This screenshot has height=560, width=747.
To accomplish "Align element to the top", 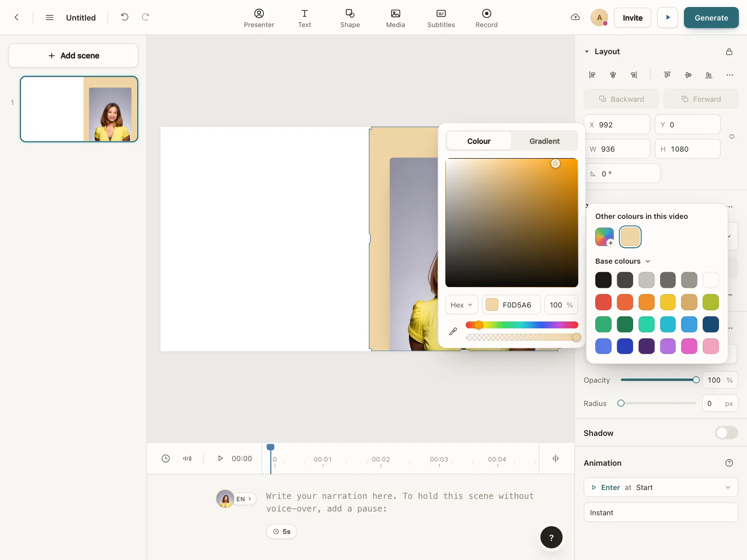I will click(668, 75).
